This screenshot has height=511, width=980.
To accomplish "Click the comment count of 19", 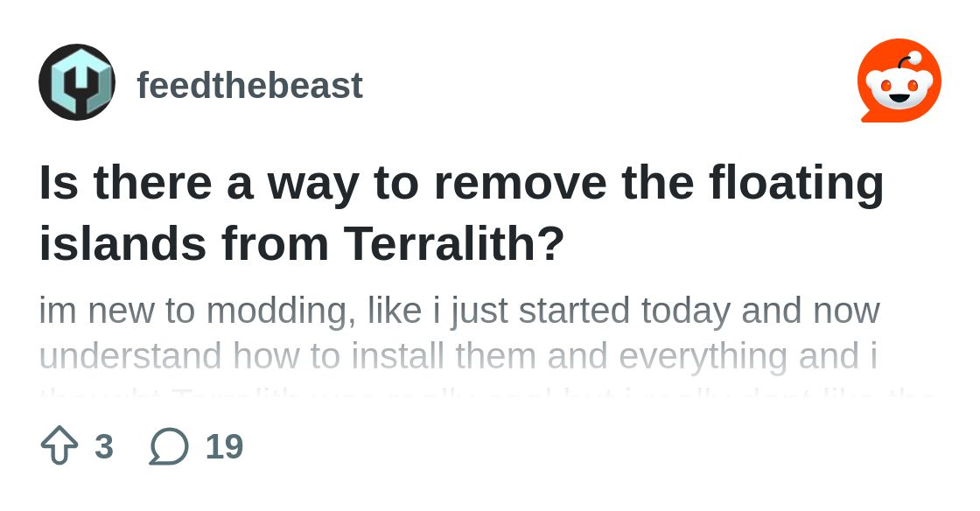I will (224, 446).
